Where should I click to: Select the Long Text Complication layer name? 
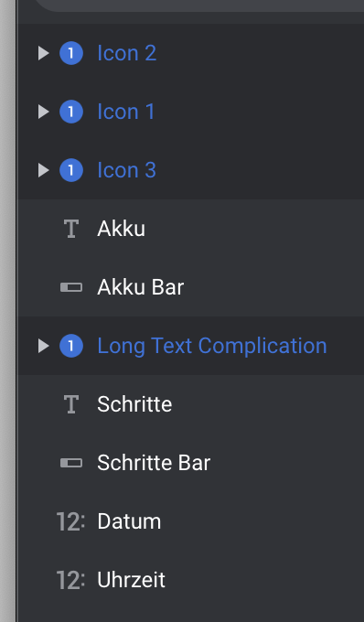pos(212,346)
